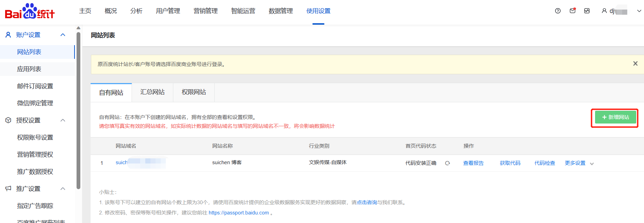
Task: Open the 概况 menu
Action: point(111,11)
